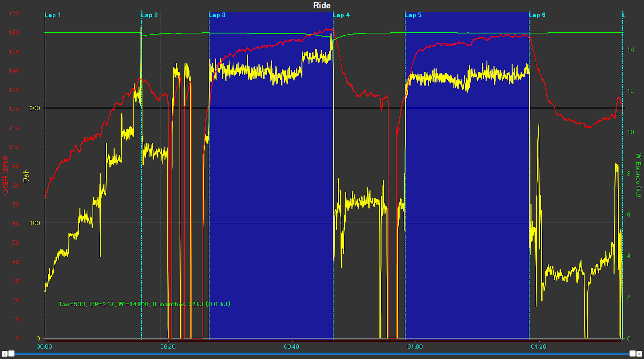Click the green W' Balance (kJ) axis title
644x359 pixels.
pyautogui.click(x=638, y=175)
